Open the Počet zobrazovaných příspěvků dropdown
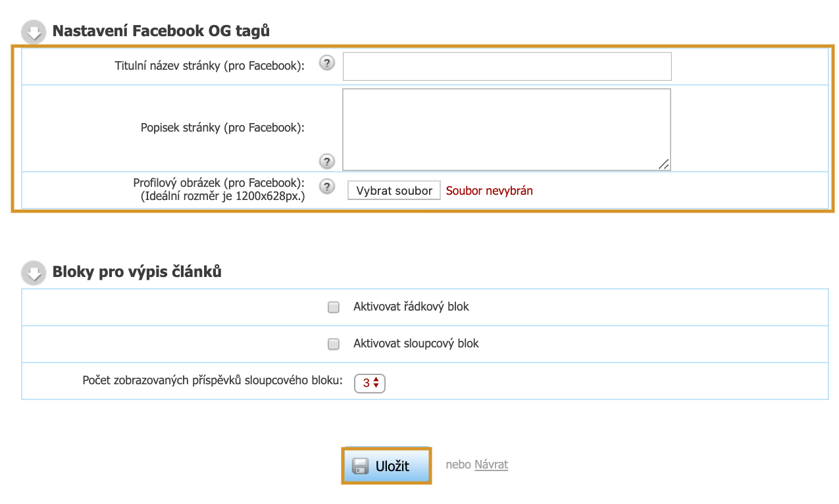The width and height of the screenshot is (839, 504). click(370, 383)
